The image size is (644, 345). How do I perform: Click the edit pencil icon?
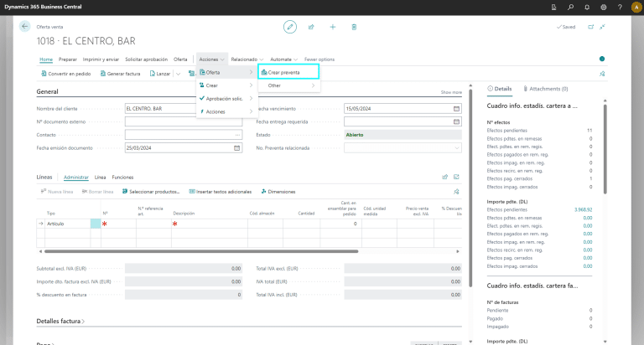290,27
